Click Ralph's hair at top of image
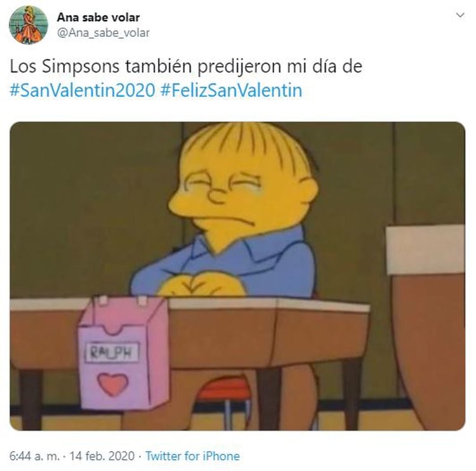Viewport: 476px width, 471px height. pyautogui.click(x=243, y=146)
